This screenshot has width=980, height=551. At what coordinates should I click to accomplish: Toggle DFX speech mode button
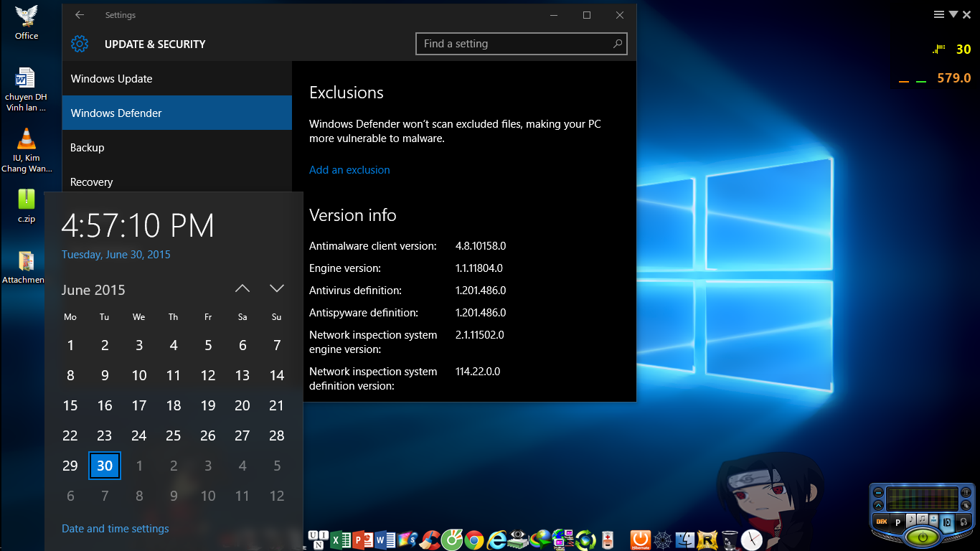tap(934, 520)
